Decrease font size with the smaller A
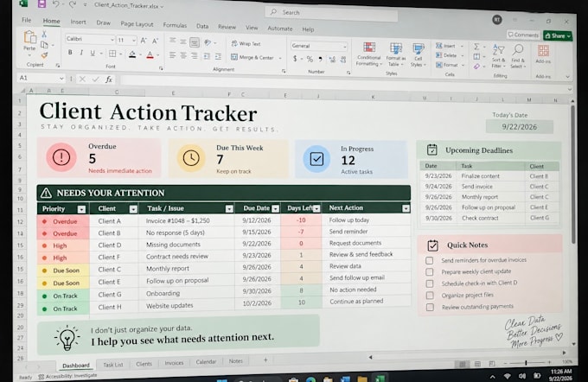 point(156,41)
